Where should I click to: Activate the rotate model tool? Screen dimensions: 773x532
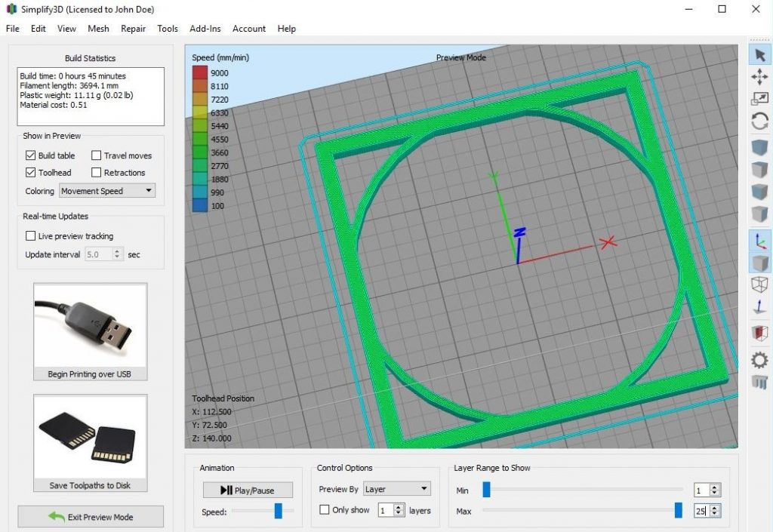[759, 121]
